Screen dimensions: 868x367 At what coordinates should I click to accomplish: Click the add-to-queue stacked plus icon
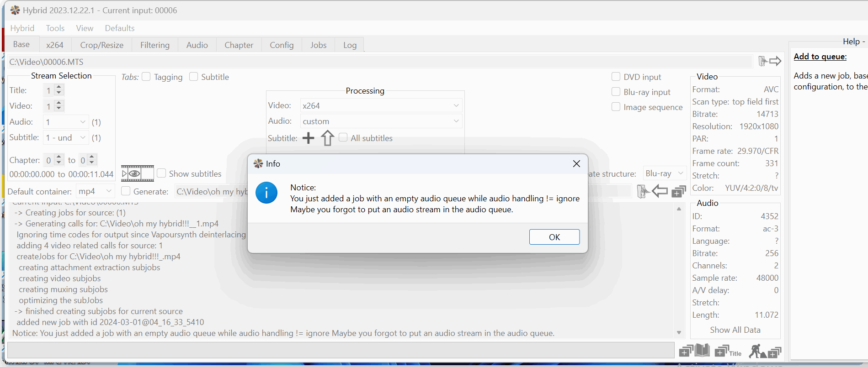(x=679, y=191)
